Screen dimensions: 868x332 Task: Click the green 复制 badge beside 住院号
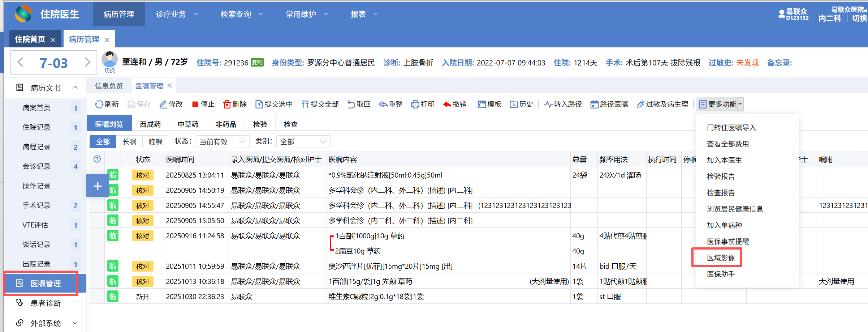(x=257, y=63)
